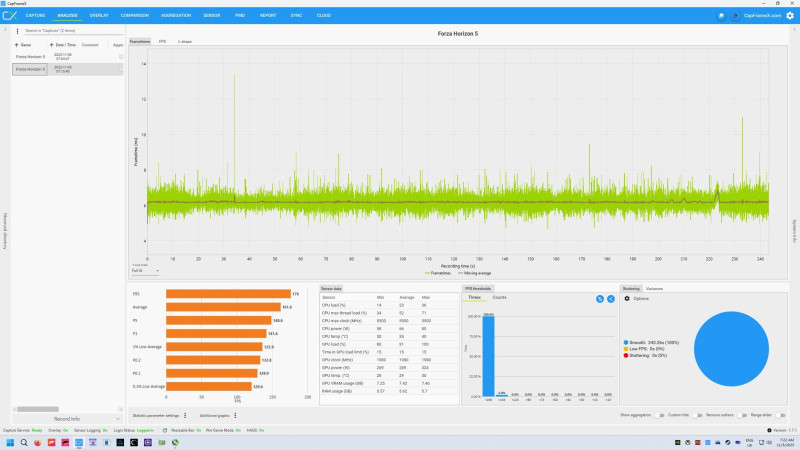Click the right blue round share icon in FPS thresholds panel
The height and width of the screenshot is (450, 800).
coord(611,299)
